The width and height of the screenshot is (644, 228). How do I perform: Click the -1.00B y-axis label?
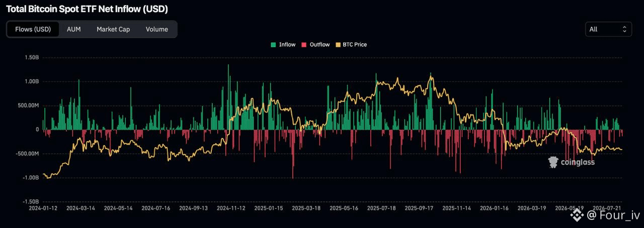[31, 178]
